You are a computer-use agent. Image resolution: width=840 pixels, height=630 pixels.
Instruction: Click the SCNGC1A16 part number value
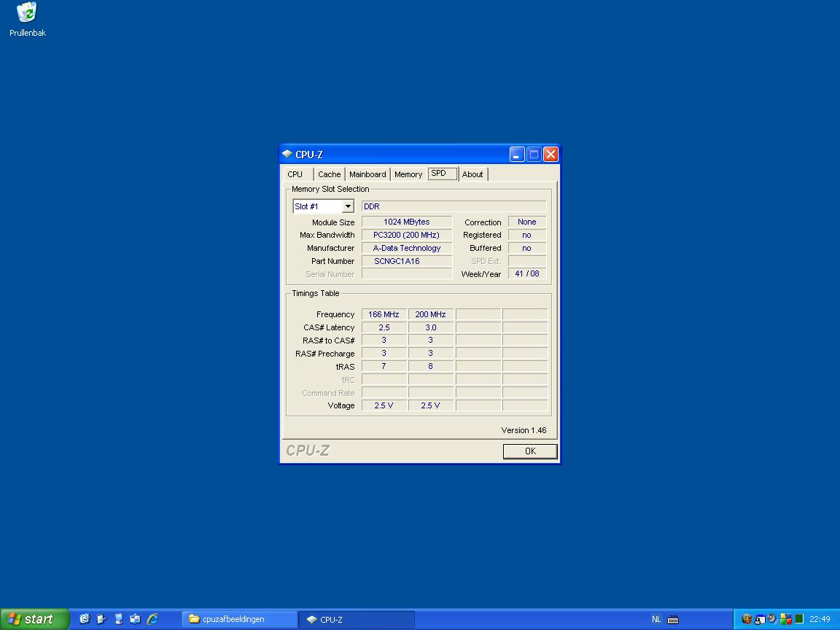tap(407, 261)
